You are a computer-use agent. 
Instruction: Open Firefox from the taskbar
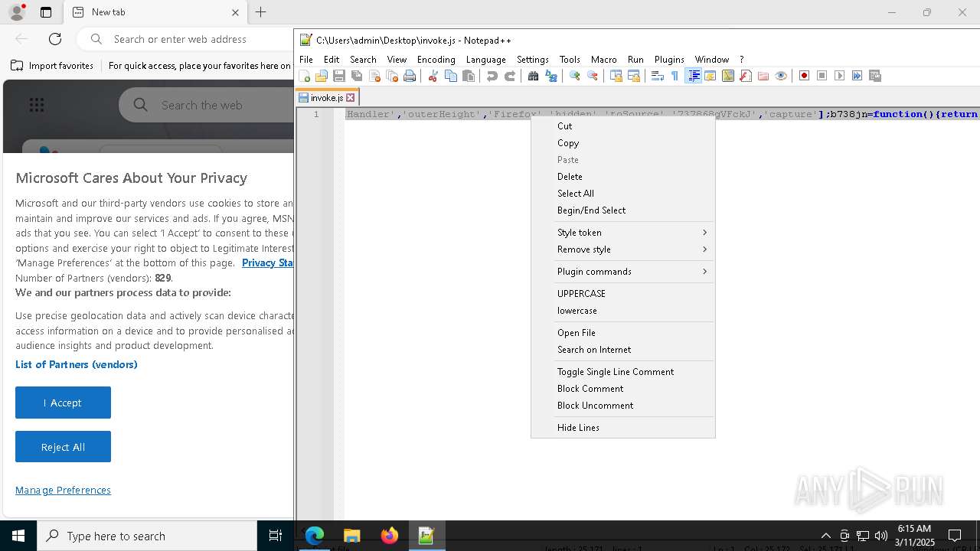coord(390,536)
